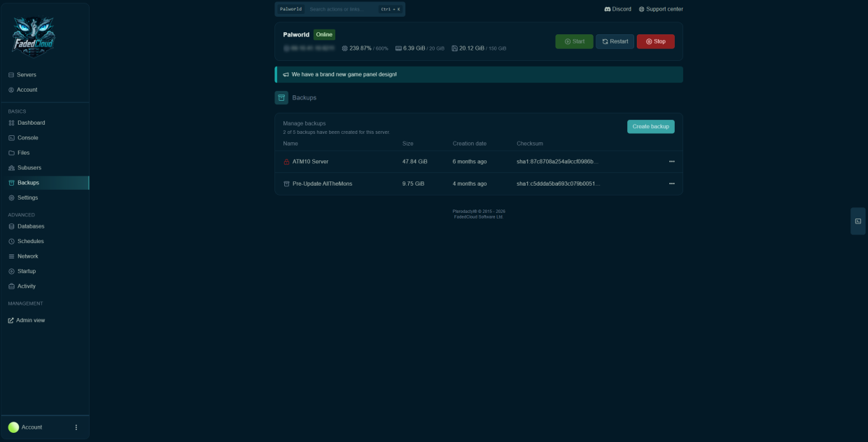Open the Console page

[x=45, y=137]
